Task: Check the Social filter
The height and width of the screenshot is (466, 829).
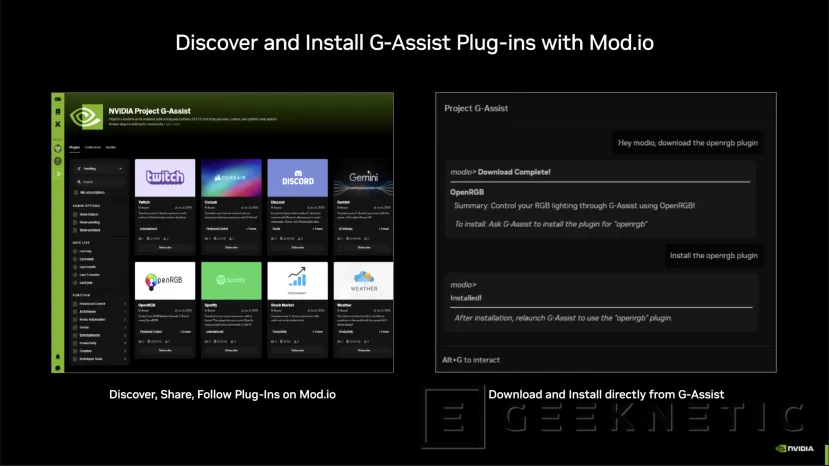Action: coord(75,327)
